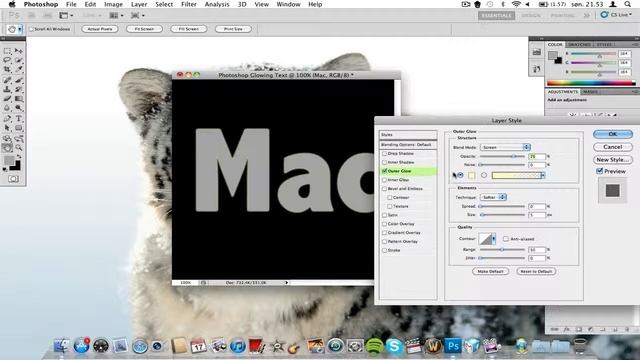Open the Contour picker arrow
The width and height of the screenshot is (640, 360).
coord(493,238)
